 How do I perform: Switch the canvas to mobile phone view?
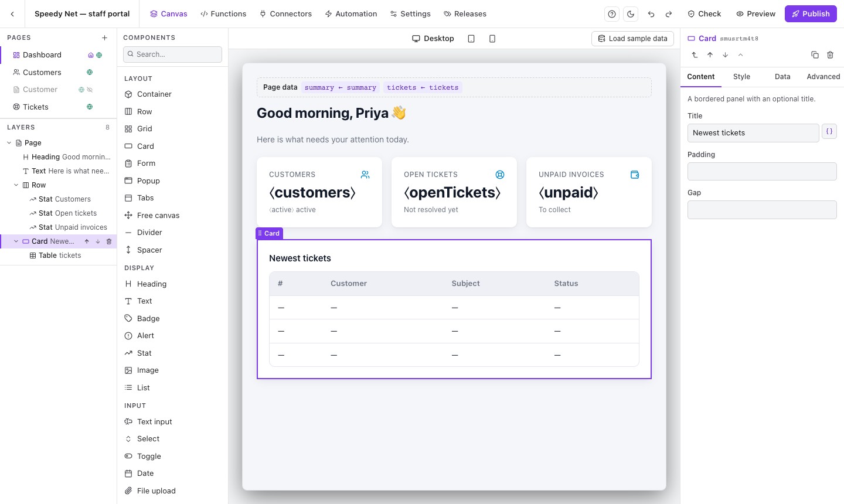point(492,39)
